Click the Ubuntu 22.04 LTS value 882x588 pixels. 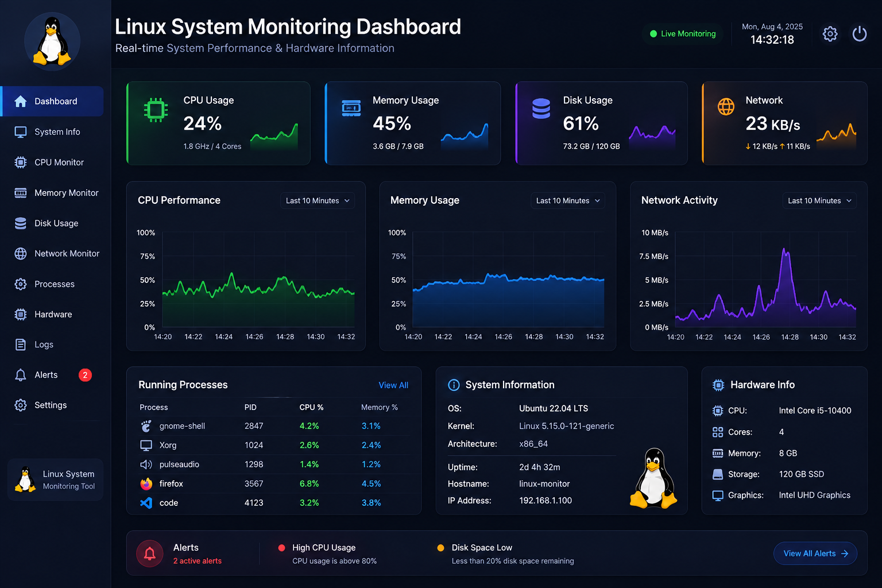pos(554,408)
